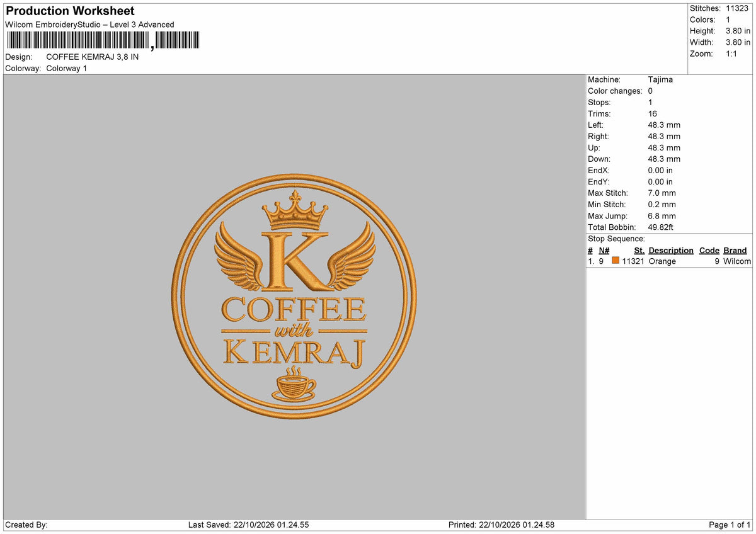756x534 pixels.
Task: Click the "Orange" description in stop sequence
Action: [662, 261]
